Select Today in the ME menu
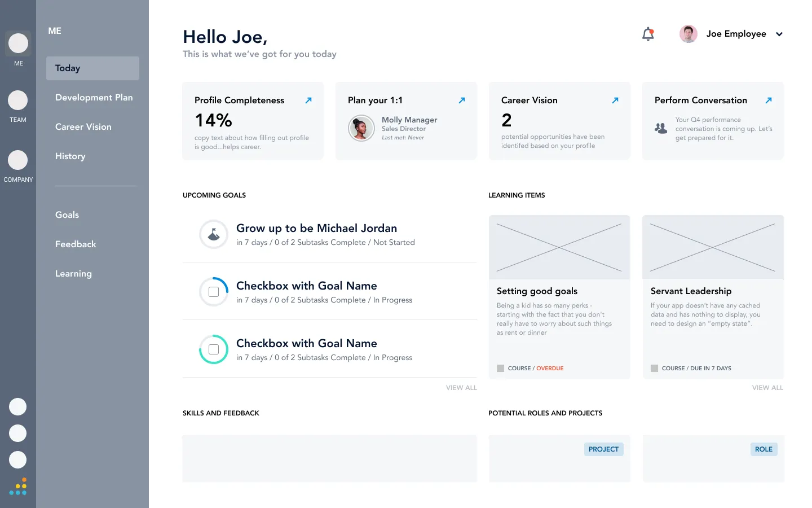 point(92,68)
